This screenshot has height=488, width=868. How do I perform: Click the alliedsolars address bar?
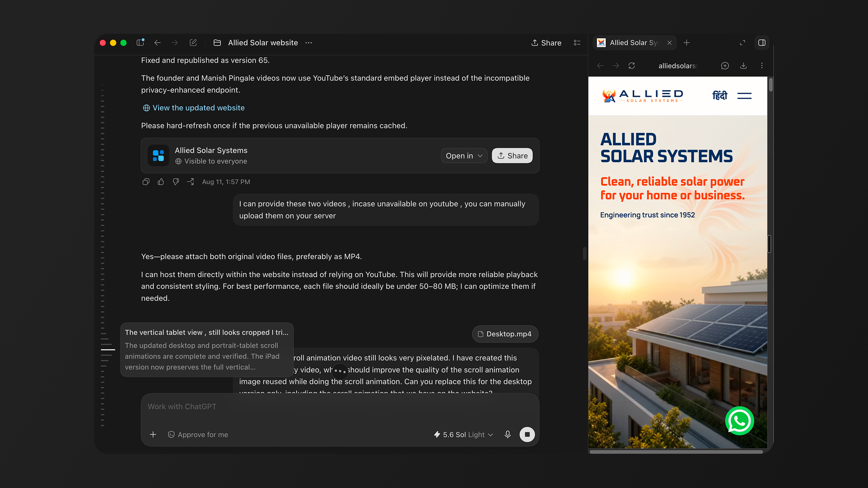[x=678, y=66]
